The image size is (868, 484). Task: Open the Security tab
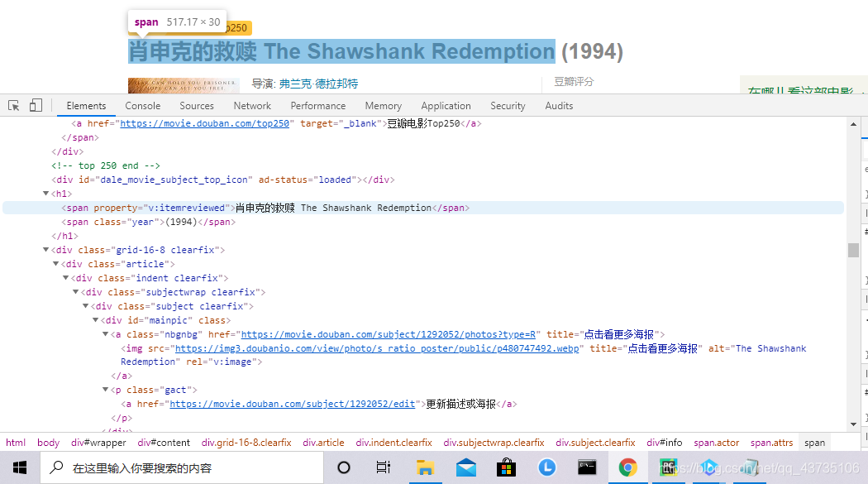pos(508,106)
